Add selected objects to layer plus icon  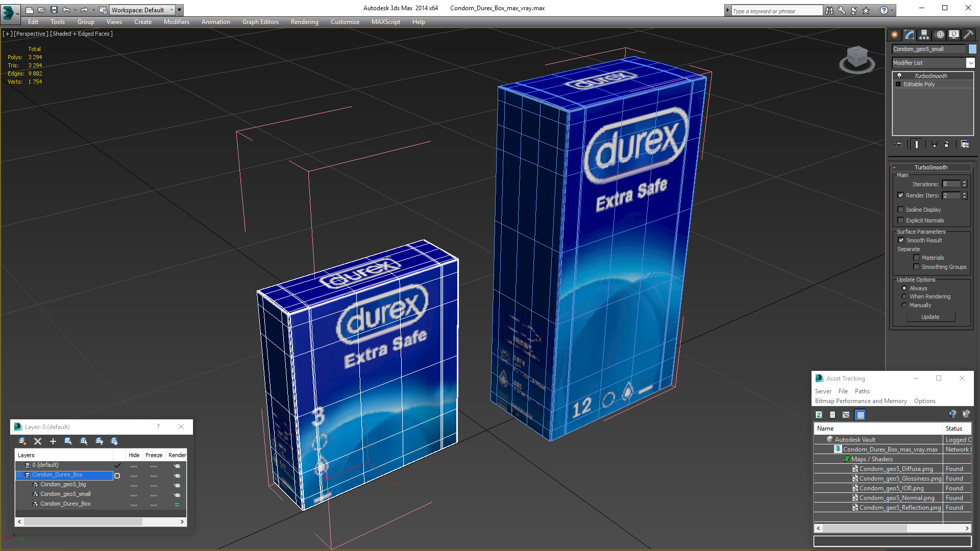point(53,441)
